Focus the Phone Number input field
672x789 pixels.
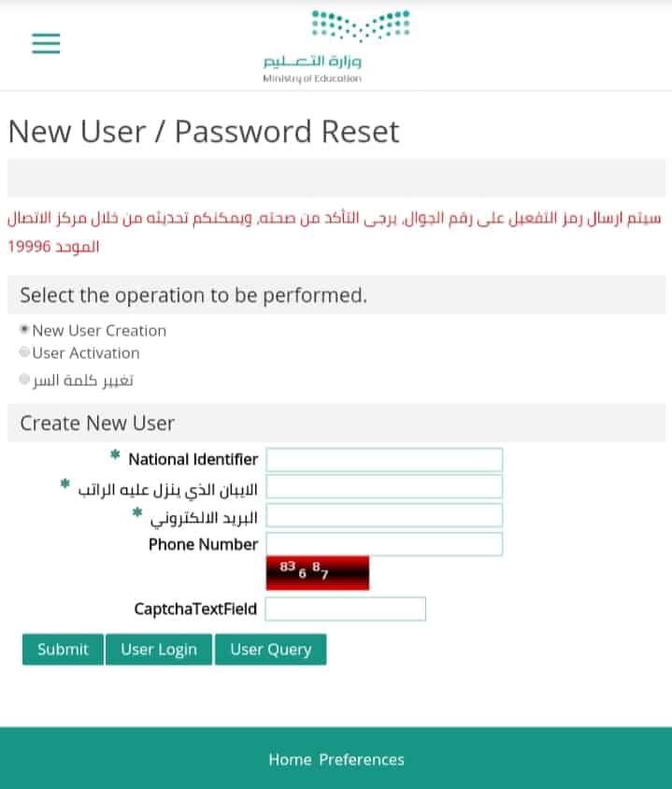pyautogui.click(x=384, y=544)
